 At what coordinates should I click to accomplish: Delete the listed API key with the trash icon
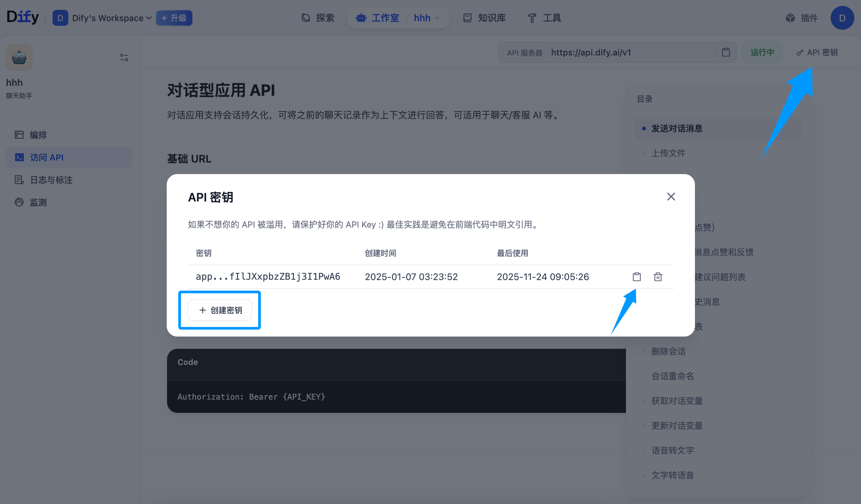[658, 276]
